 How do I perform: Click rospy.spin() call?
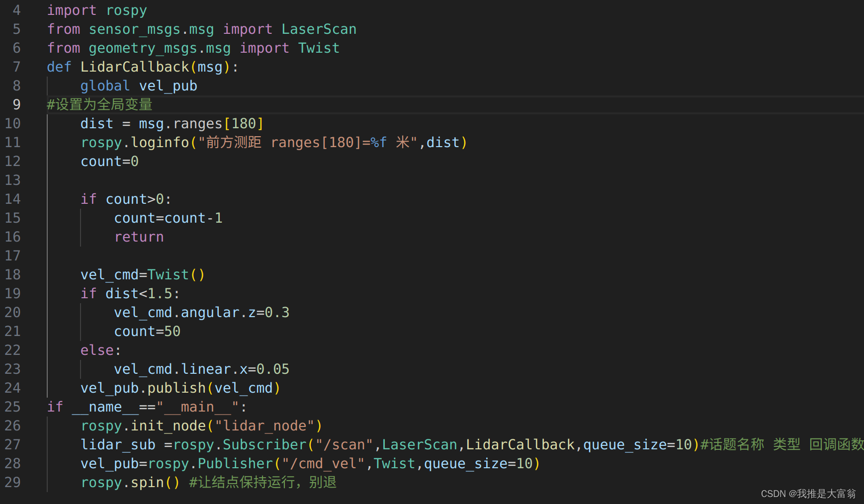(130, 483)
